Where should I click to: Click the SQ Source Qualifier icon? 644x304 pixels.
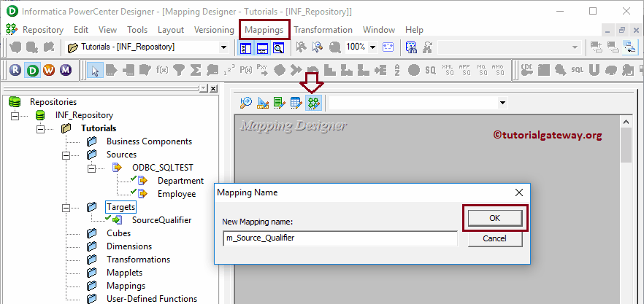(x=430, y=70)
